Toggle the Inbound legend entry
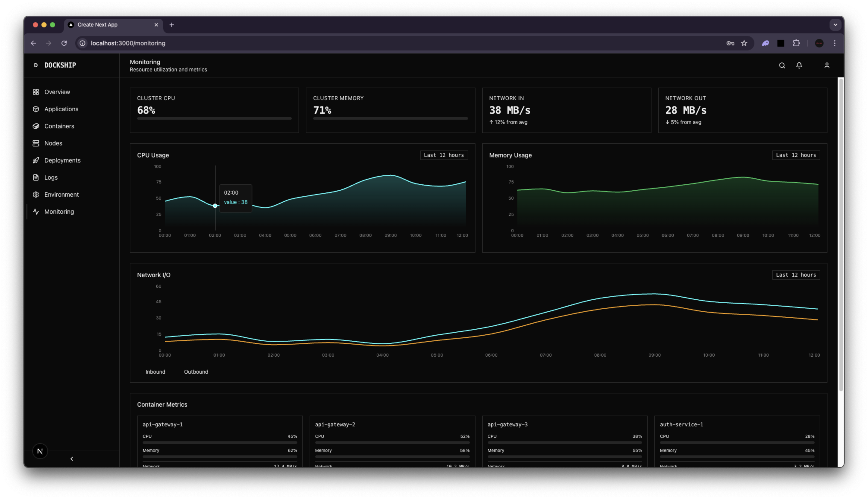Viewport: 868px width, 499px height. point(155,372)
